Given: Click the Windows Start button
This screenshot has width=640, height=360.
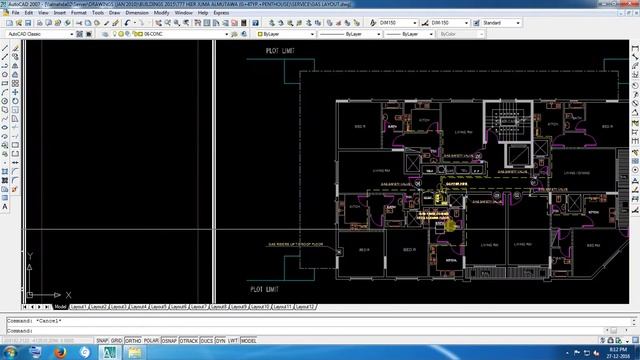Looking at the screenshot, I should tap(10, 353).
